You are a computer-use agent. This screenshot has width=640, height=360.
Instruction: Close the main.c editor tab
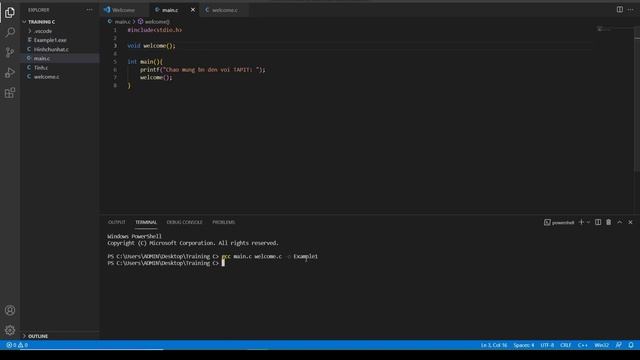193,10
